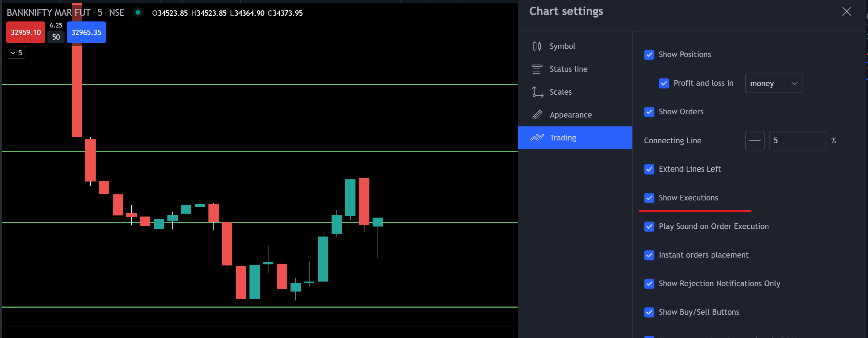Close the Chart settings dialog
Screen dimensions: 868x338
tap(847, 11)
